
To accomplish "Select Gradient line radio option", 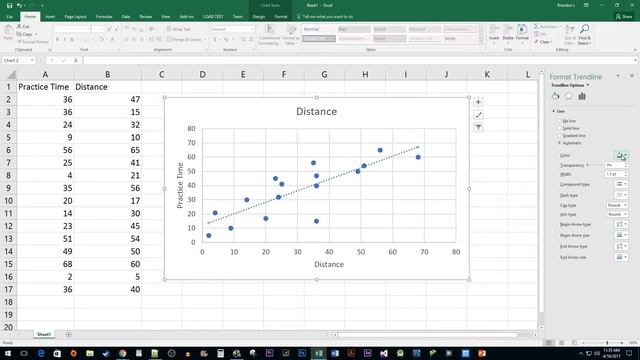I will tap(560, 136).
